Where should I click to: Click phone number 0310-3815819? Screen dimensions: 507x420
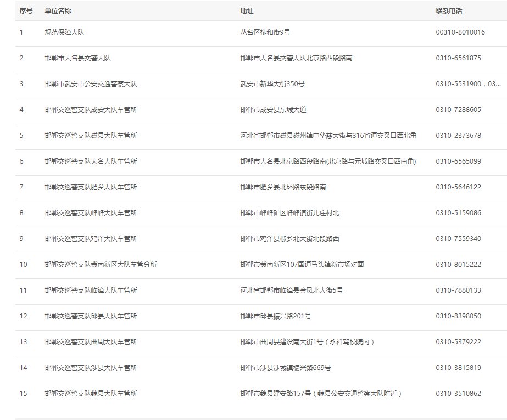click(x=458, y=368)
